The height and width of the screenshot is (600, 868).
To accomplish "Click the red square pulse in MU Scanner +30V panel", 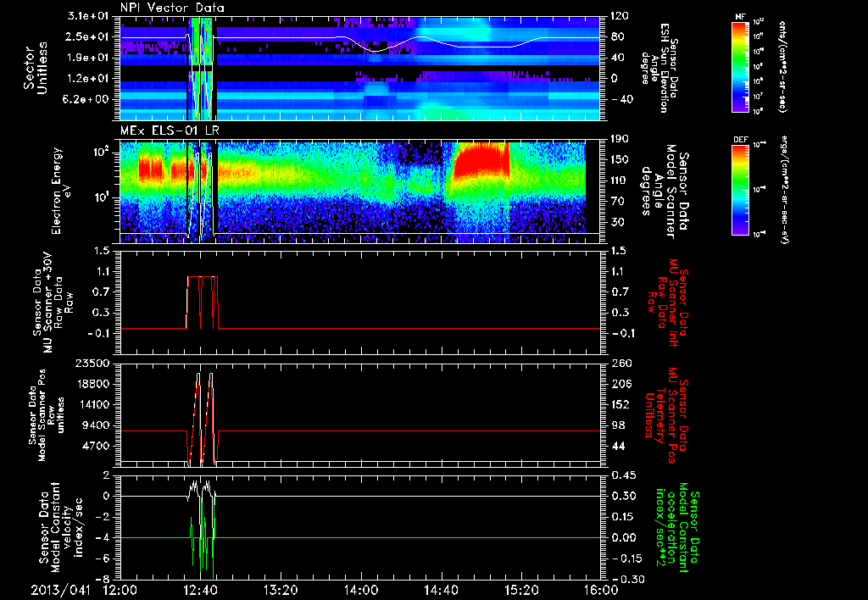I will (202, 303).
